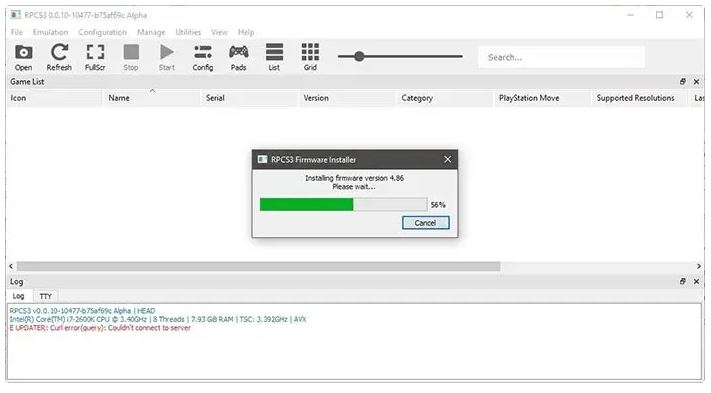Screen dimensions: 711x393
Task: Open the Utilities menu
Action: (188, 32)
